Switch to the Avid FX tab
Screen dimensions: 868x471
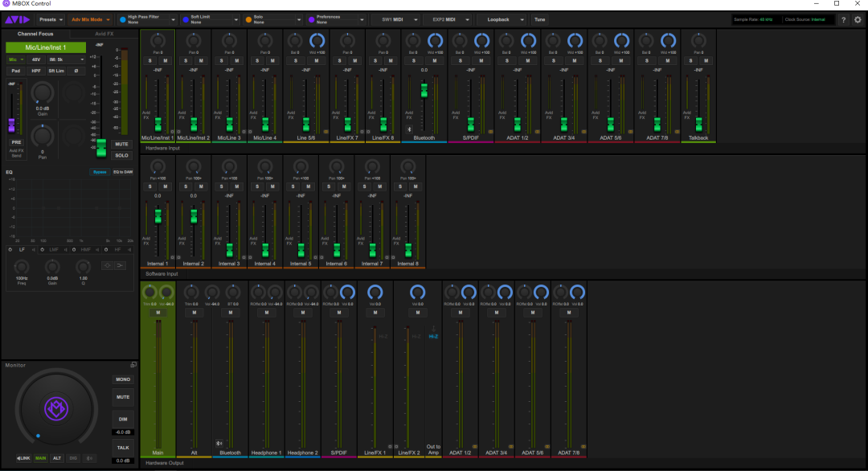[104, 34]
